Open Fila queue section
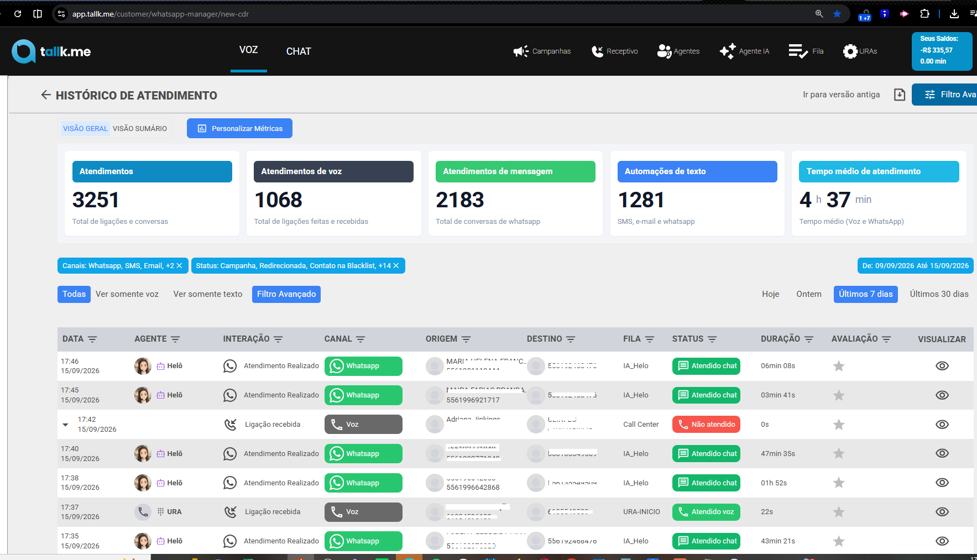The height and width of the screenshot is (560, 977). [x=806, y=51]
